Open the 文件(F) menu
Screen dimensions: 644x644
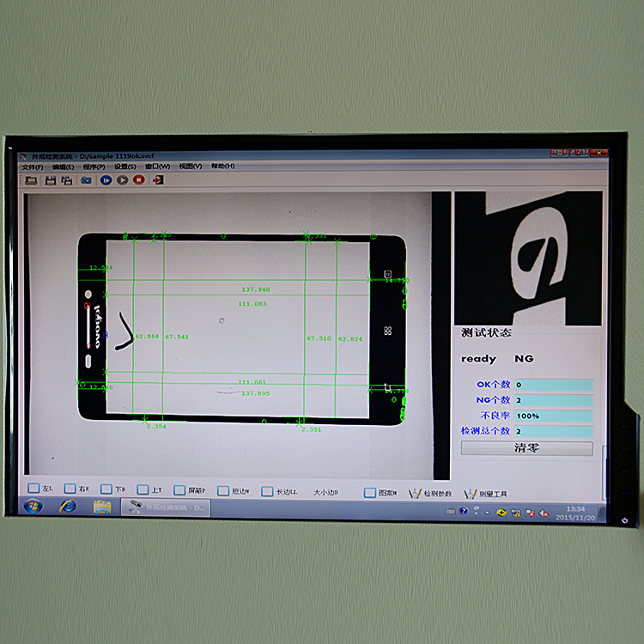32,167
